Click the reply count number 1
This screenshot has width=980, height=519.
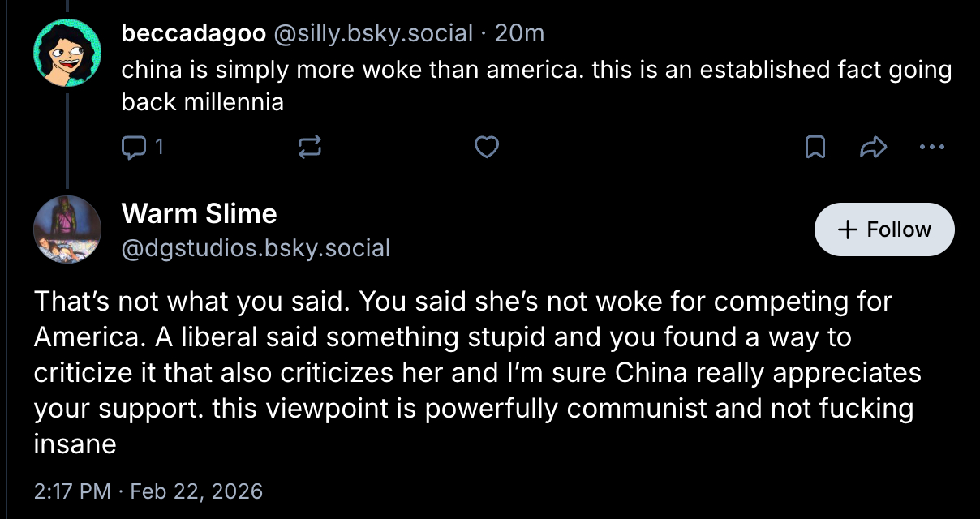[x=159, y=147]
